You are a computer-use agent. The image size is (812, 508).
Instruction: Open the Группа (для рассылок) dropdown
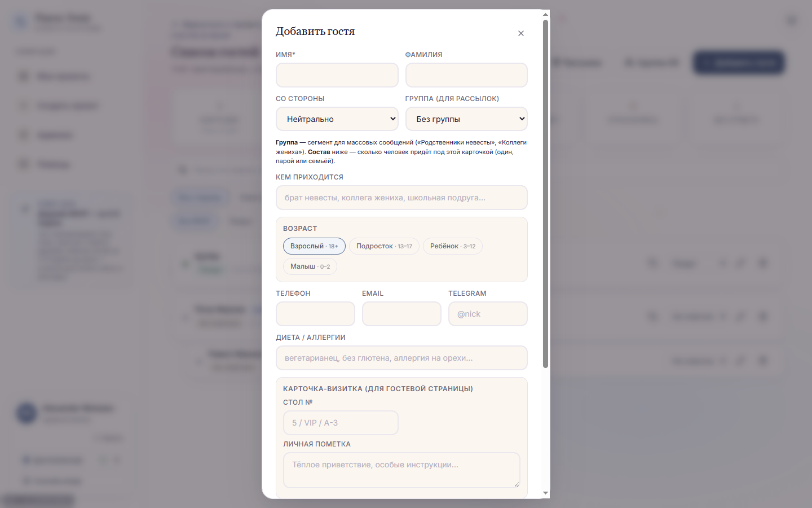(466, 119)
